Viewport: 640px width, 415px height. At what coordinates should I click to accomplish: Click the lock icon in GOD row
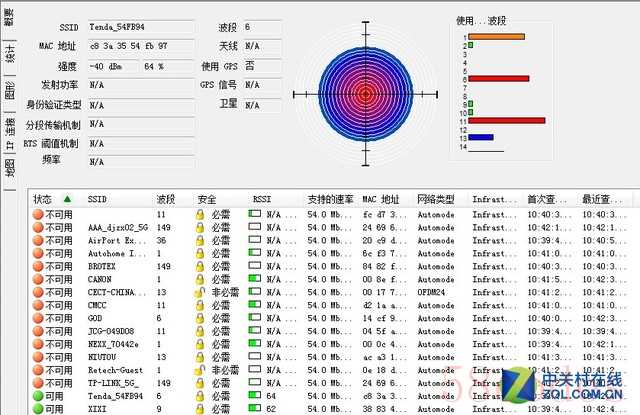pos(200,319)
